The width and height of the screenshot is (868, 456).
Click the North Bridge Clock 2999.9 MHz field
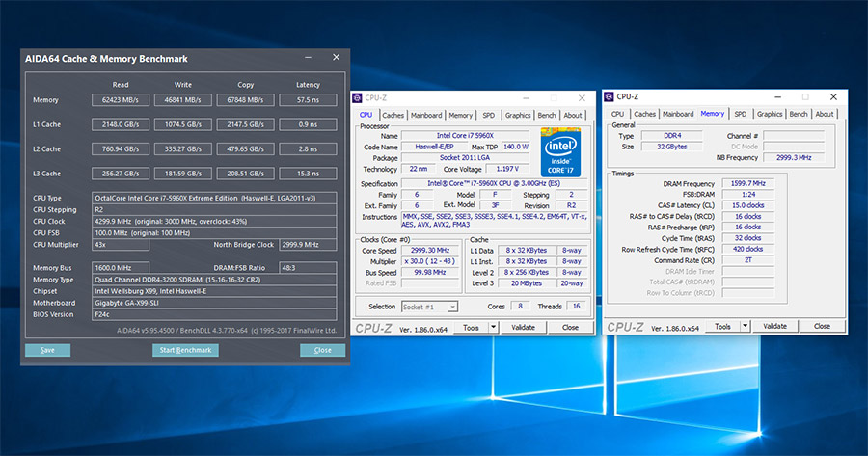(308, 245)
